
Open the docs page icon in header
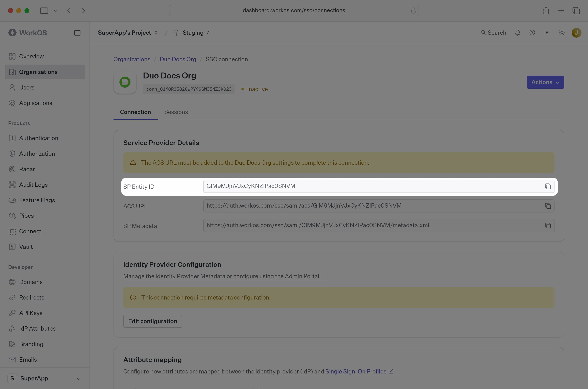(x=547, y=33)
